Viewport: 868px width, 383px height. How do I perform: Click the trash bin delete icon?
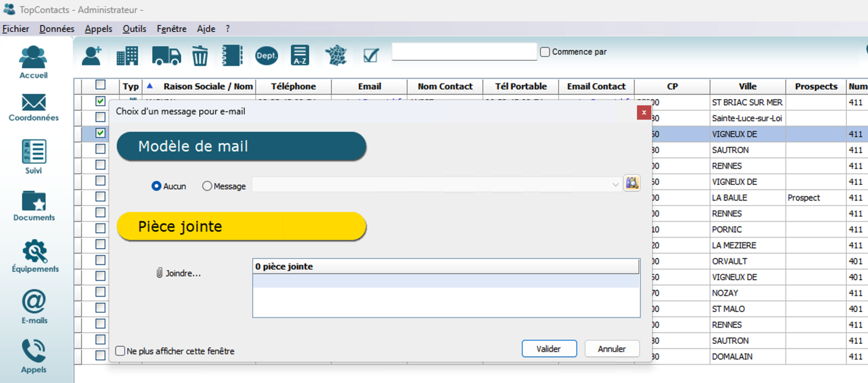click(200, 56)
